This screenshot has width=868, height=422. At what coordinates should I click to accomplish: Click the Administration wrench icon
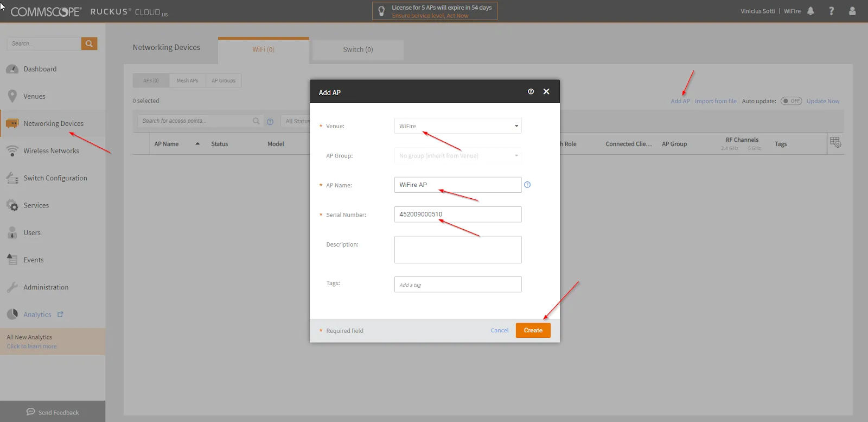[x=12, y=287]
